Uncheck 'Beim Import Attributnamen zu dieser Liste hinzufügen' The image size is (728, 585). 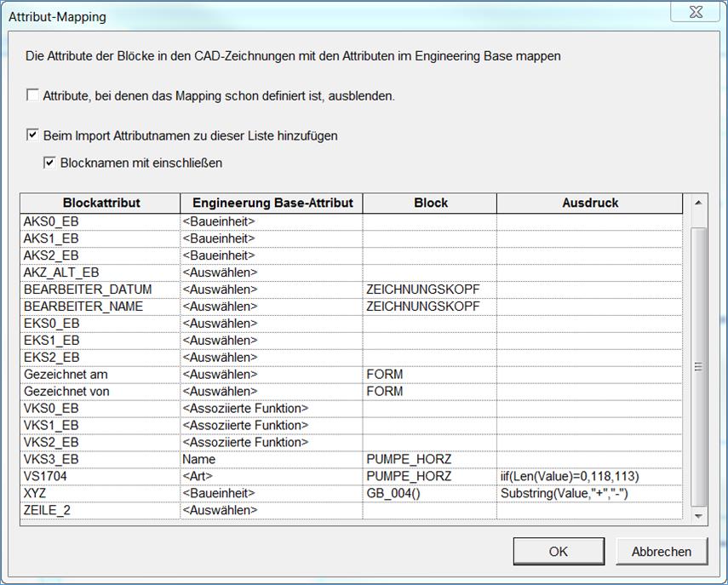pos(32,135)
